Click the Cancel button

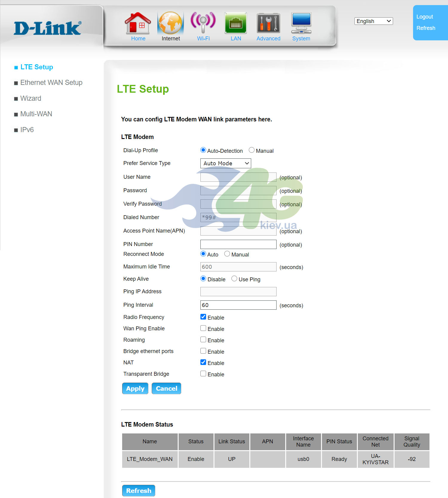pyautogui.click(x=166, y=388)
